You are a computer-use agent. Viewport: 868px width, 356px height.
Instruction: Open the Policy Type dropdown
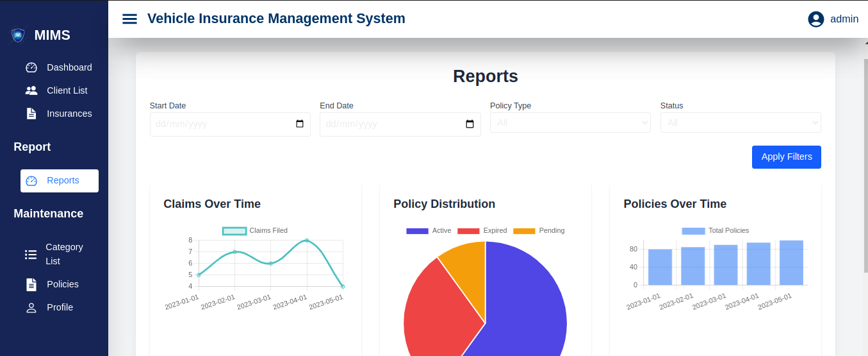570,123
